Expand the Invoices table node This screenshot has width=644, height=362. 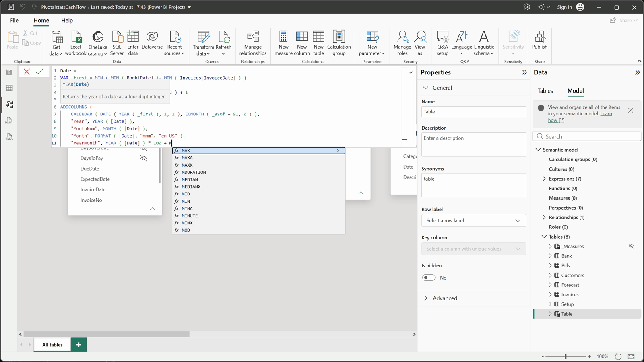(x=550, y=294)
